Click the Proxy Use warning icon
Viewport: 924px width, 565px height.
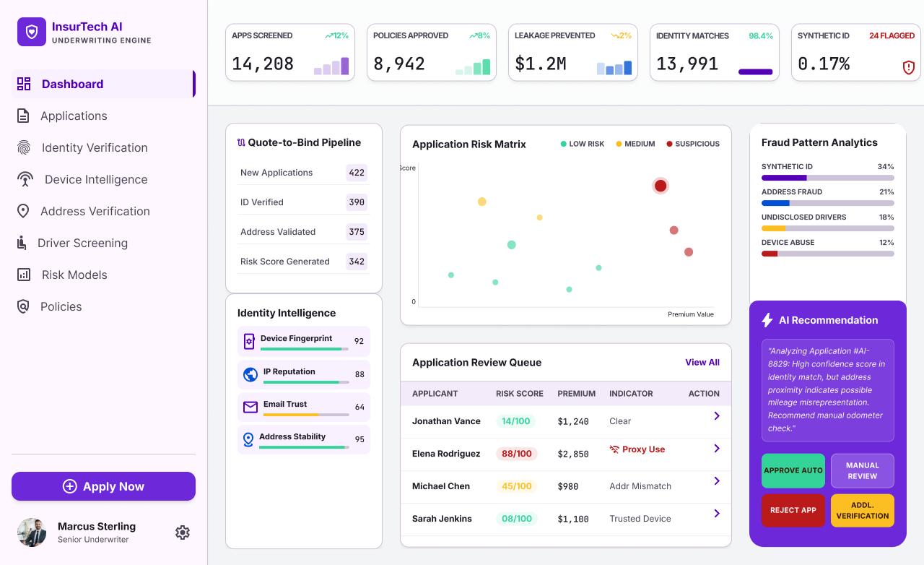pyautogui.click(x=614, y=449)
